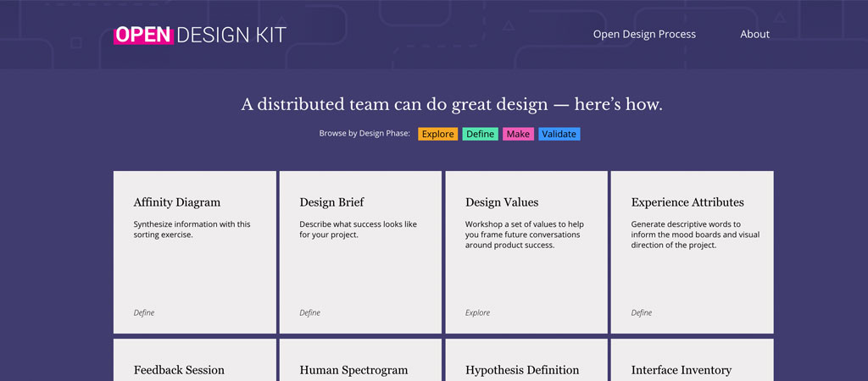Click the Open Design Kit logo
This screenshot has width=868, height=381.
pos(200,35)
